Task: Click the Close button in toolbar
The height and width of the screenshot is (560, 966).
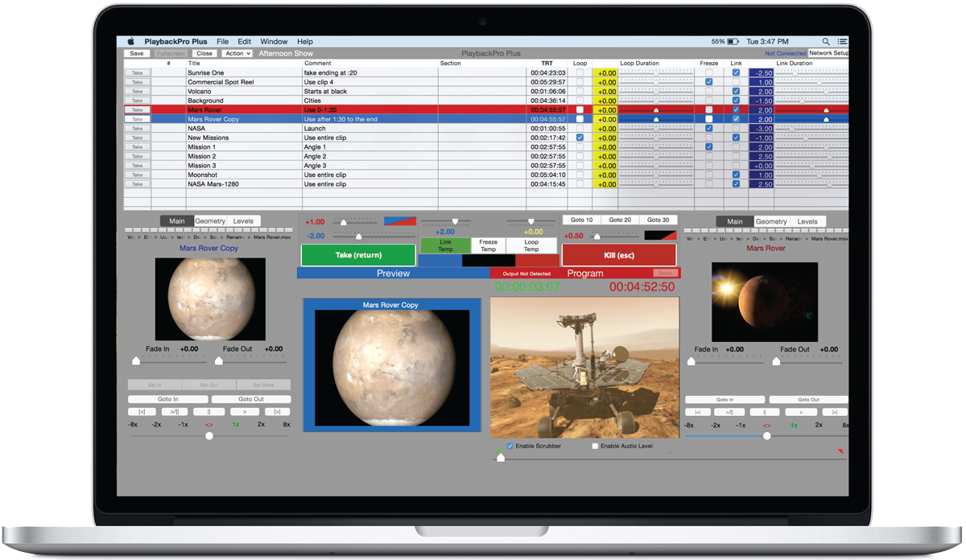Action: tap(204, 53)
